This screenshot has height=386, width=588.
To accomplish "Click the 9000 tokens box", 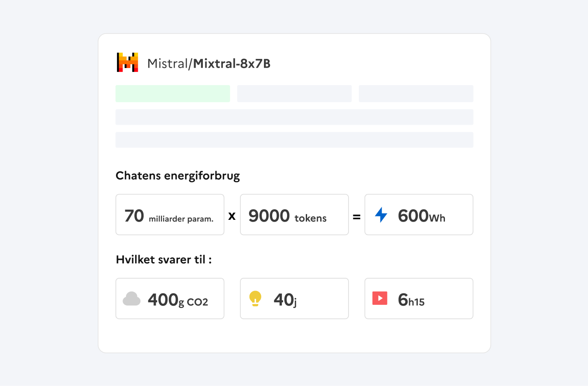I will tap(294, 215).
